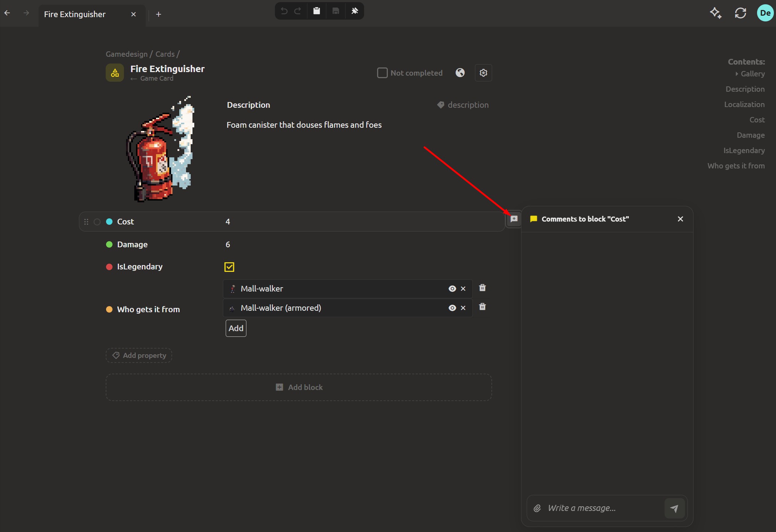Click the yellow Game Card type icon

pos(115,73)
